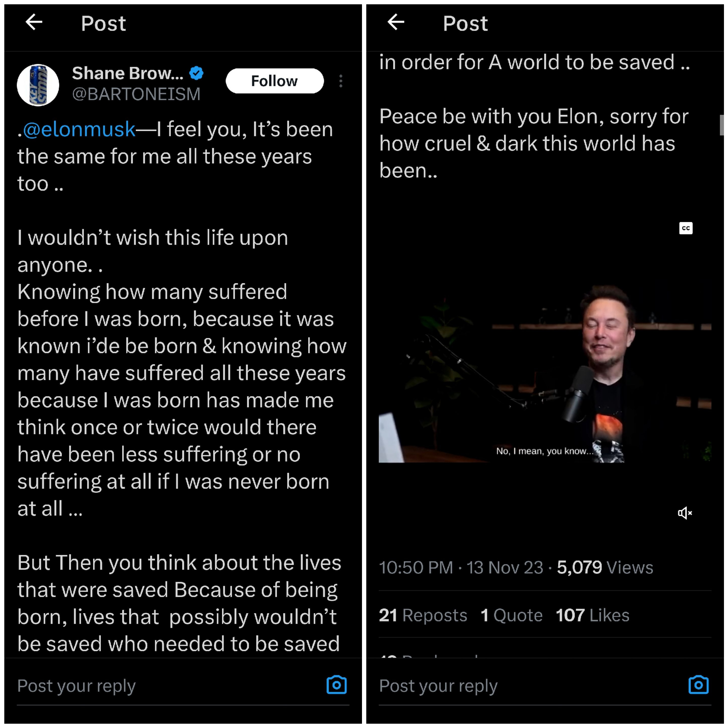728x728 pixels.
Task: Open the @BARTONEISM handle profile
Action: [136, 94]
